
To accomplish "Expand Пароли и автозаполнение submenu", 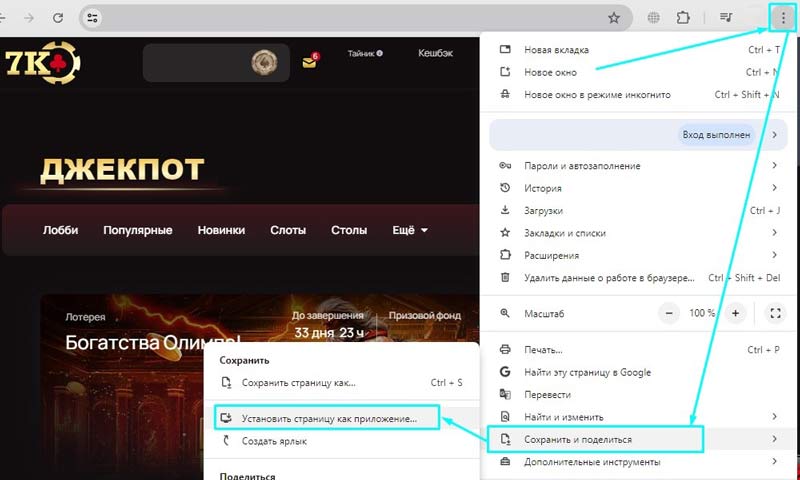I will [638, 165].
